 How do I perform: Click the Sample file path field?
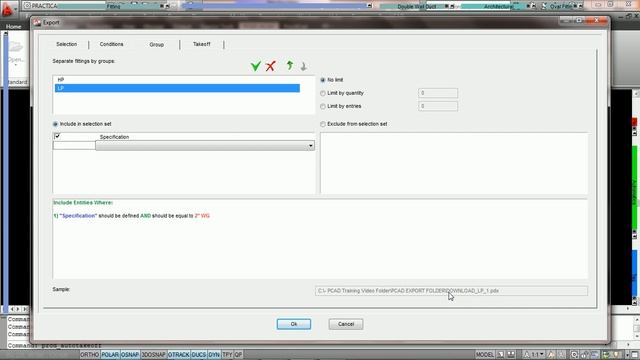(451, 291)
